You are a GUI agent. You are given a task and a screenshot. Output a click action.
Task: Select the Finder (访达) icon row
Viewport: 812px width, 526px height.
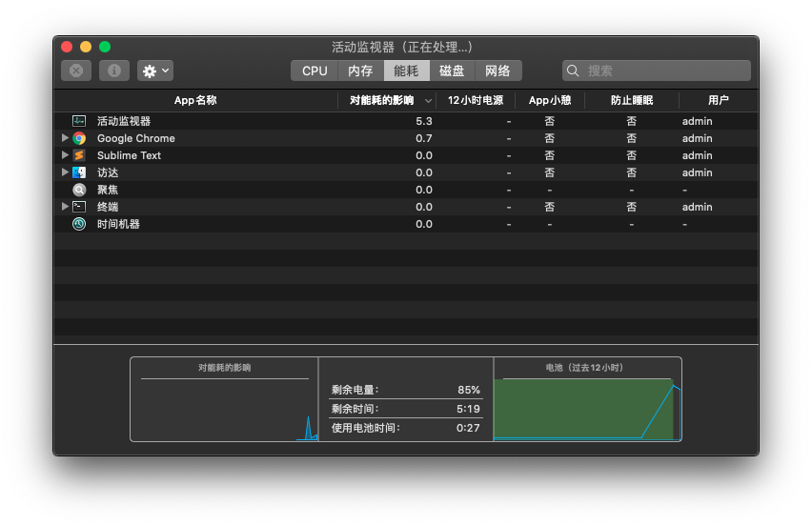pos(79,172)
